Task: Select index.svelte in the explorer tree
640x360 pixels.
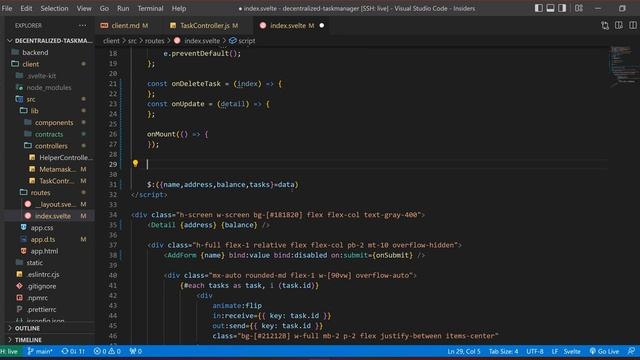Action: coord(53,216)
